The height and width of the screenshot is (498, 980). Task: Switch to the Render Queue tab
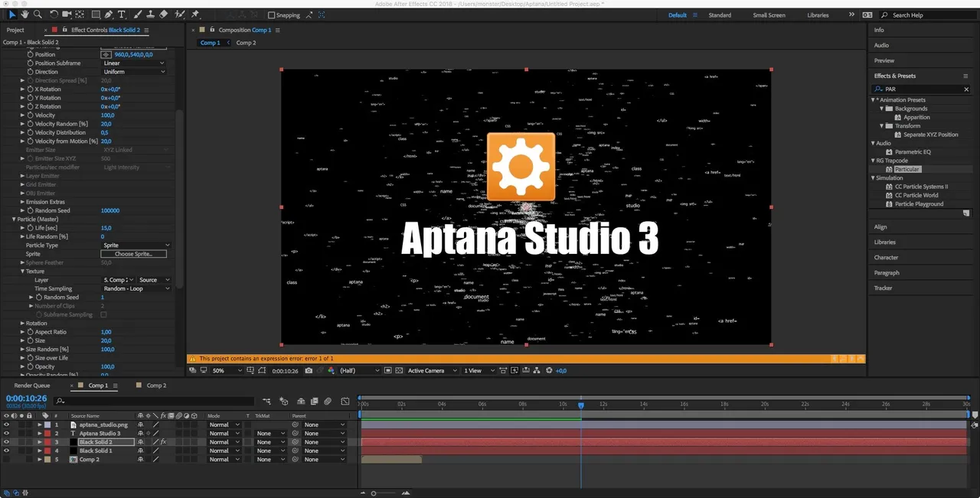pos(32,386)
